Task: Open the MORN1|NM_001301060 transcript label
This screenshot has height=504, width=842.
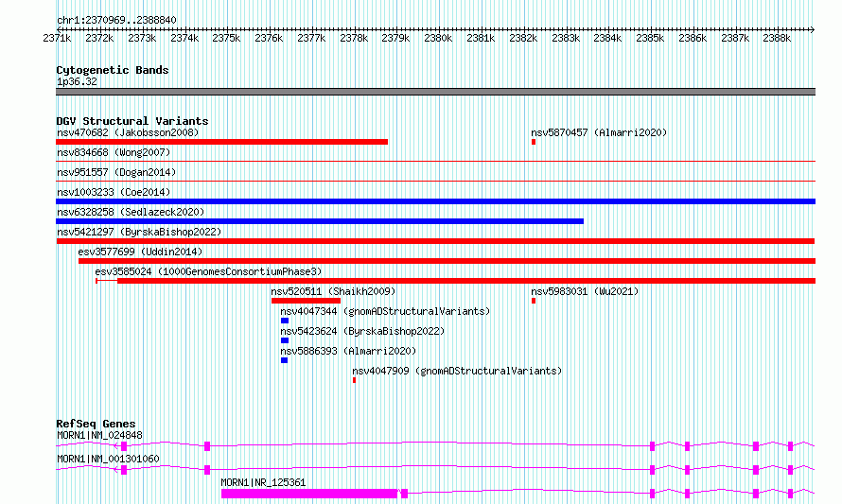Action: (108, 459)
